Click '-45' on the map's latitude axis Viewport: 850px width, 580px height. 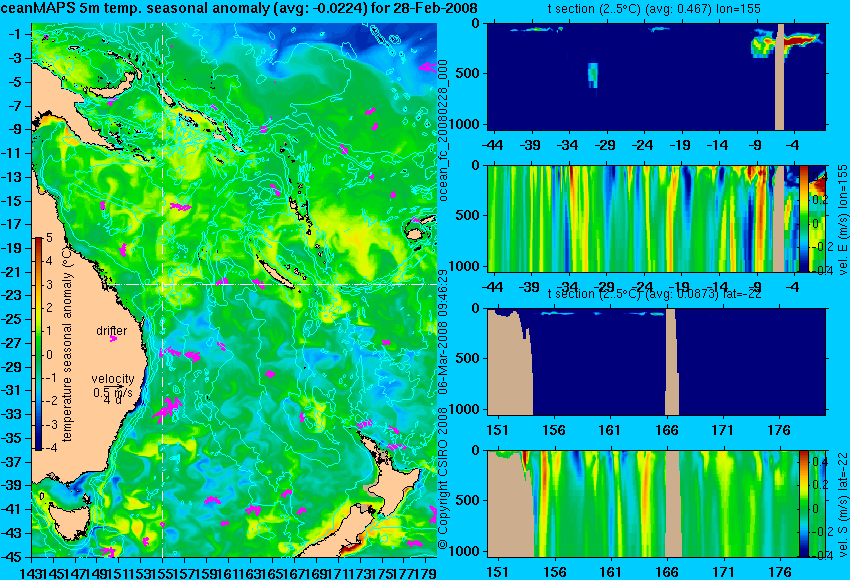point(12,557)
